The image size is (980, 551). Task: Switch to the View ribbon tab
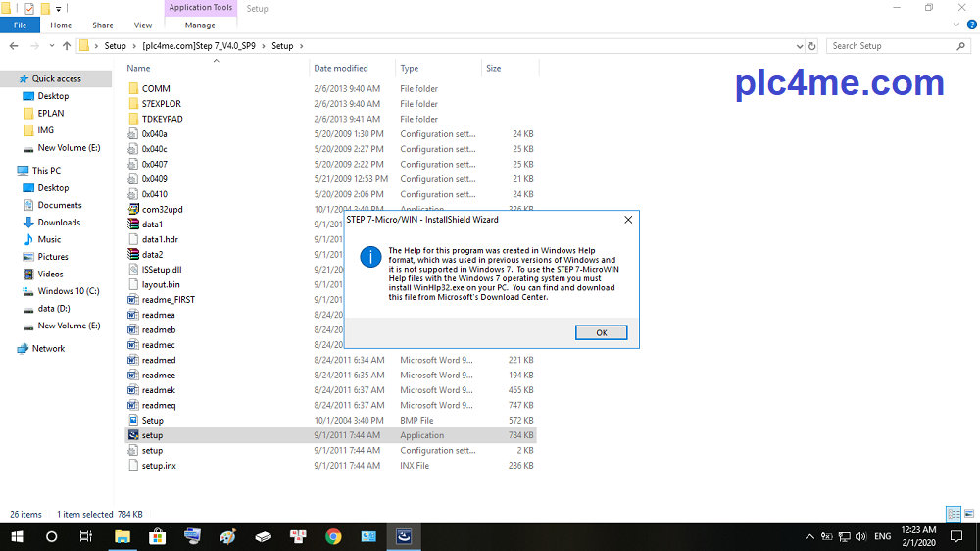[x=143, y=25]
